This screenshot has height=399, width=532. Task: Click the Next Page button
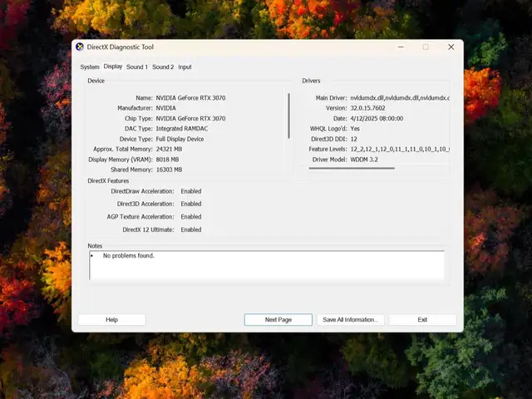[x=278, y=319]
